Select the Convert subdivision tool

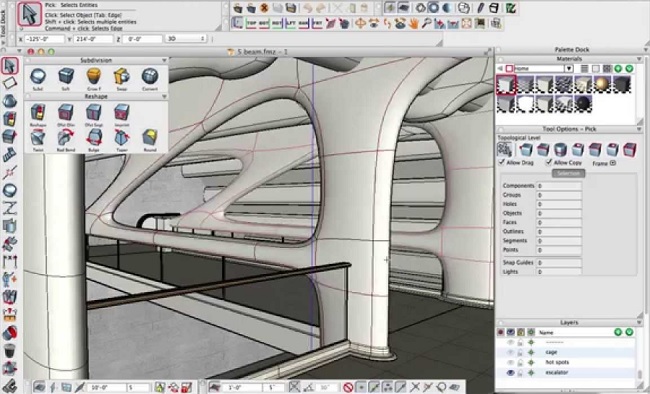(x=150, y=77)
